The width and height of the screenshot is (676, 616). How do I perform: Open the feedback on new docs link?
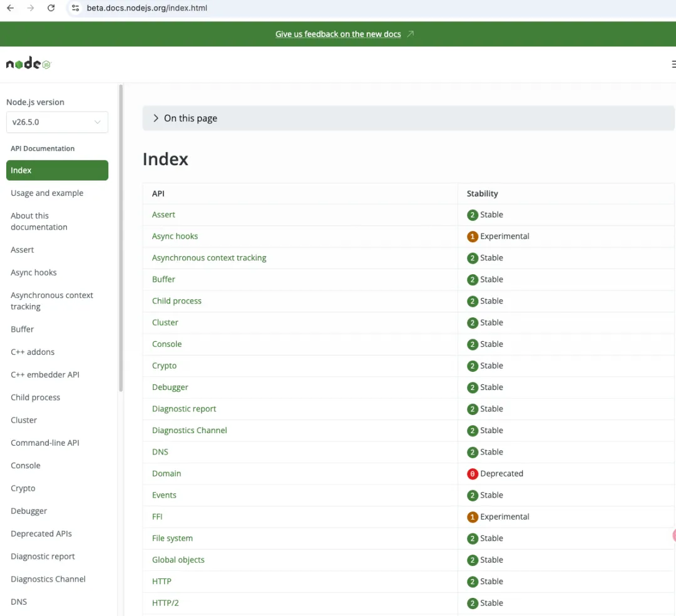point(338,34)
